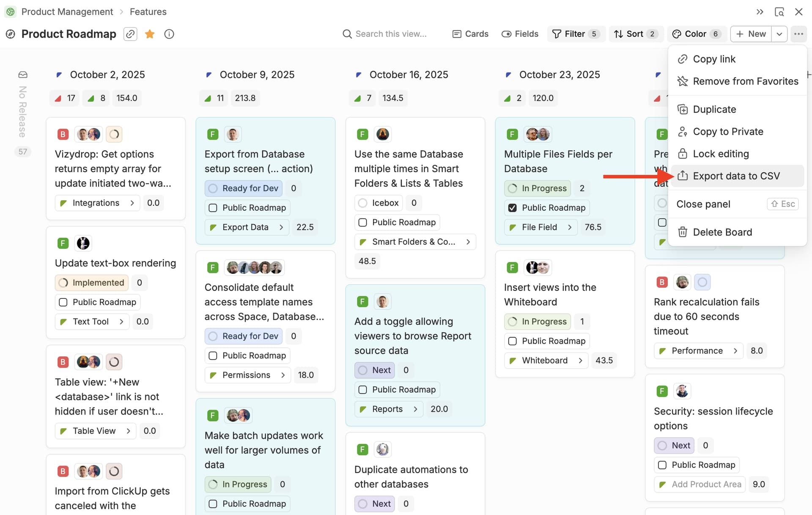
Task: Click the Filter button
Action: 575,34
